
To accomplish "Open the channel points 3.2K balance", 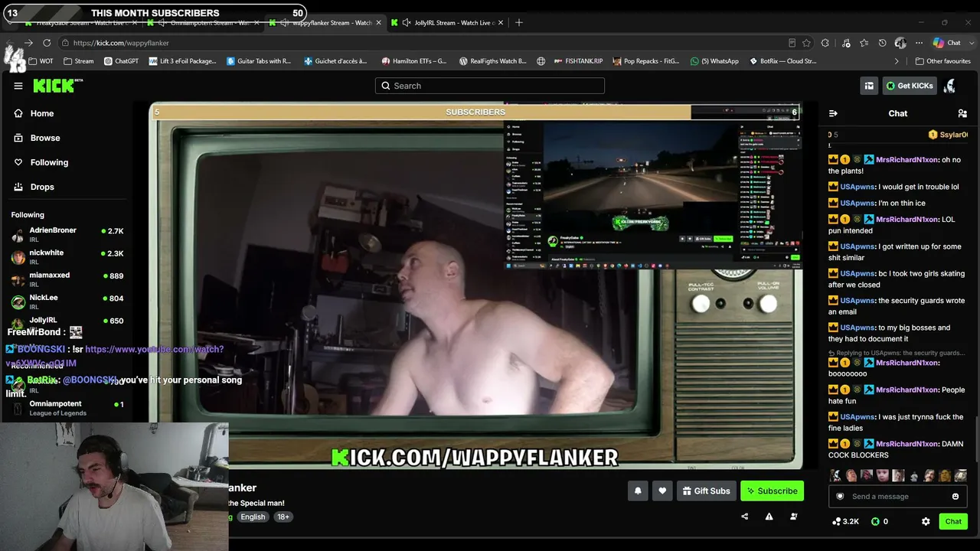I will [x=845, y=522].
